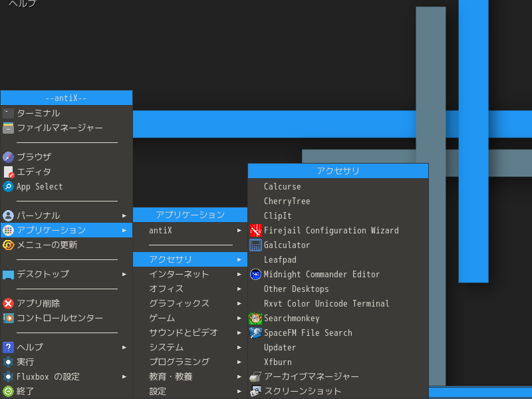Click the エディタ editor document icon
The image size is (532, 399).
point(8,172)
